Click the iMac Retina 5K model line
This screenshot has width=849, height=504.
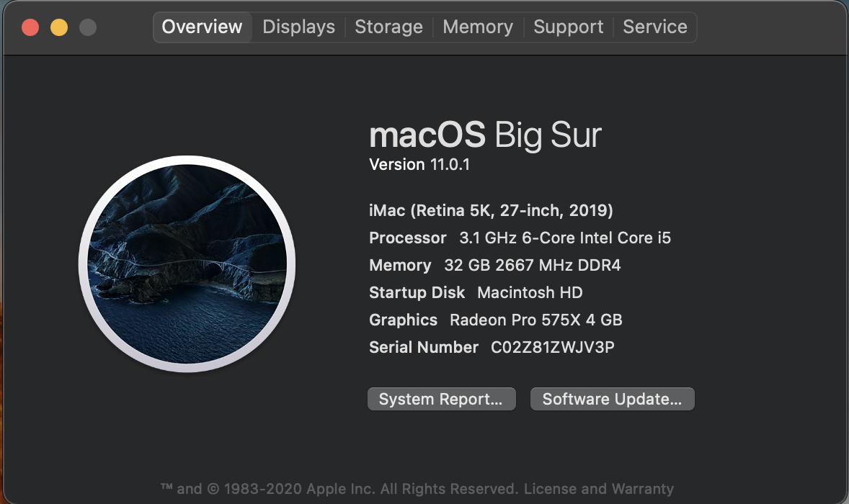491,211
